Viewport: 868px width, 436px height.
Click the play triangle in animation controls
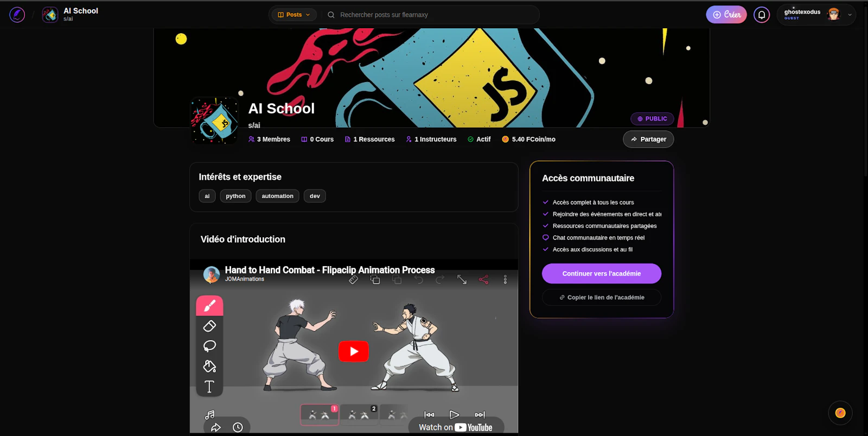click(455, 415)
